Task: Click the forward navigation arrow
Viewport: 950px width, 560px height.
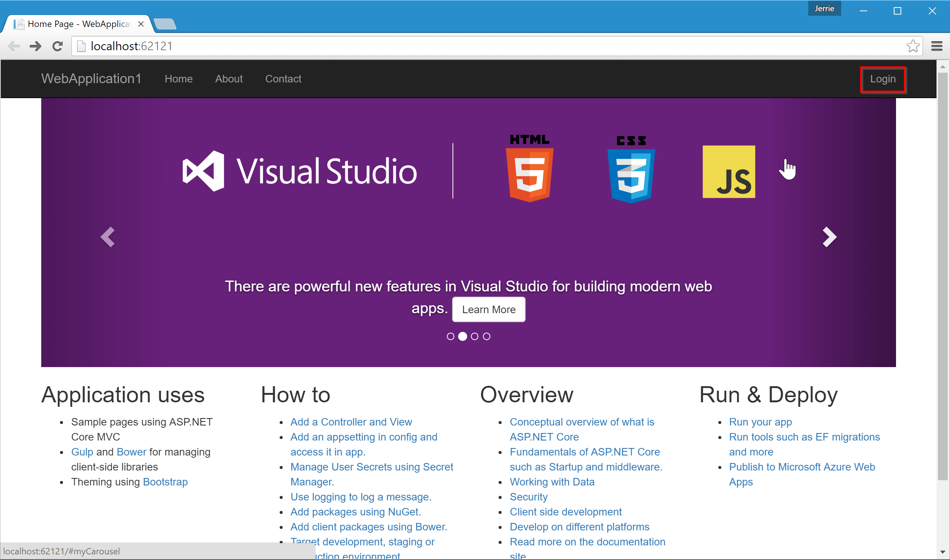Action: click(36, 46)
